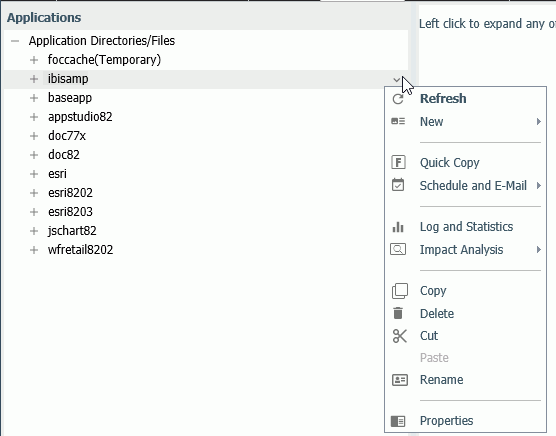Image resolution: width=556 pixels, height=436 pixels.
Task: Click the Copy pages icon
Action: pos(400,291)
